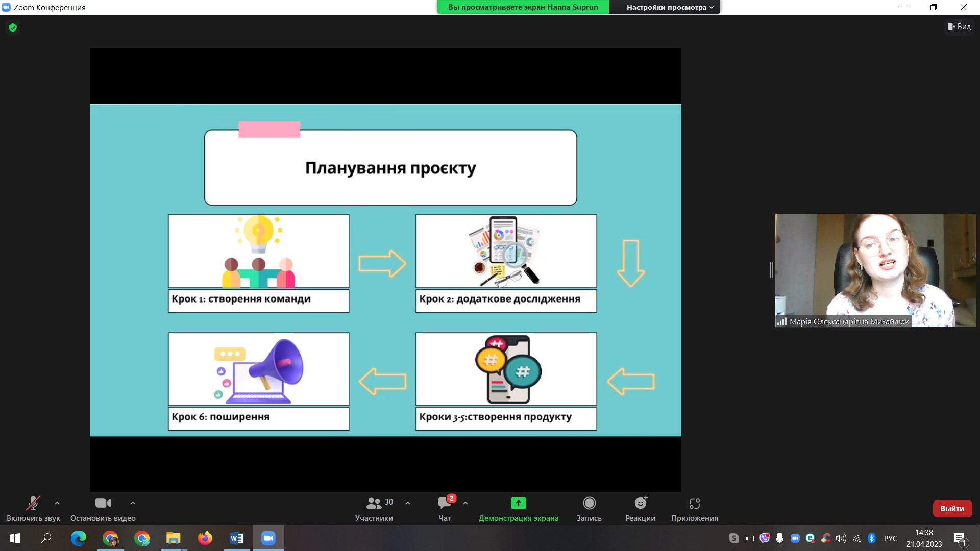Image resolution: width=980 pixels, height=551 pixels.
Task: Unmute the microphone (Включить звук)
Action: (x=33, y=509)
